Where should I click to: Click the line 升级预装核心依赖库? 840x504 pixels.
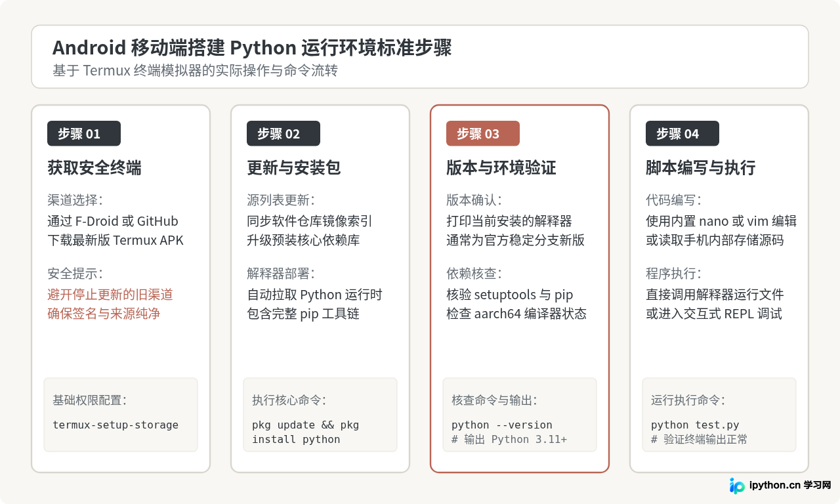pos(303,240)
